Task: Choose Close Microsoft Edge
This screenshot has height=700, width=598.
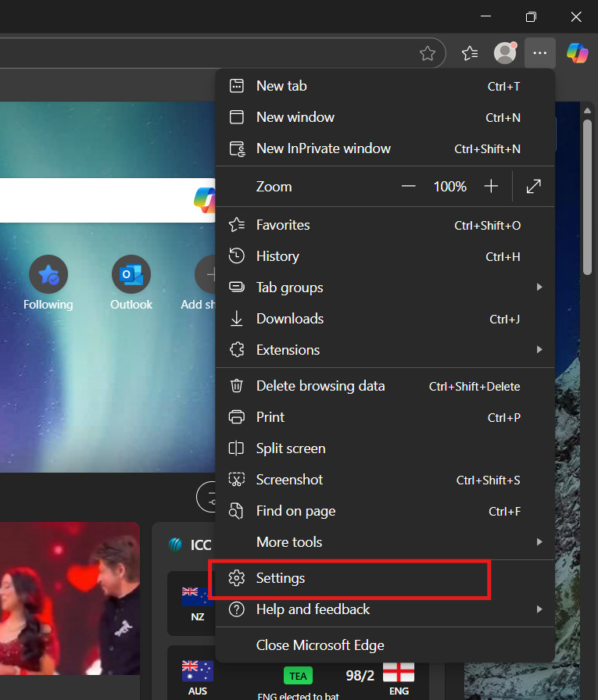Action: tap(385, 645)
